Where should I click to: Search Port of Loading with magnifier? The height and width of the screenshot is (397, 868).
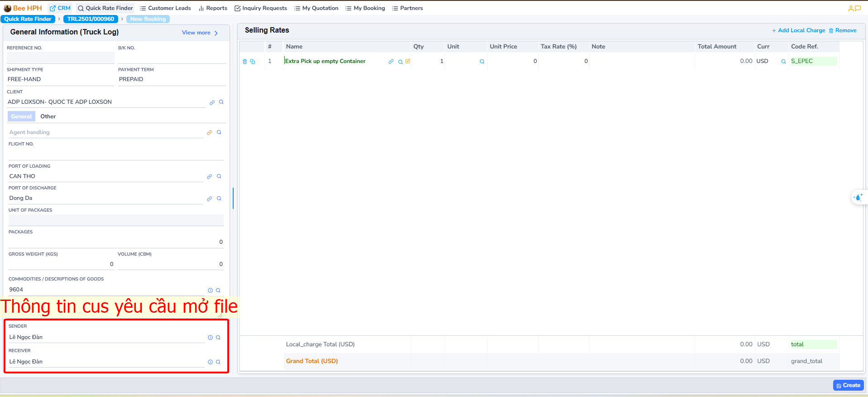[219, 176]
